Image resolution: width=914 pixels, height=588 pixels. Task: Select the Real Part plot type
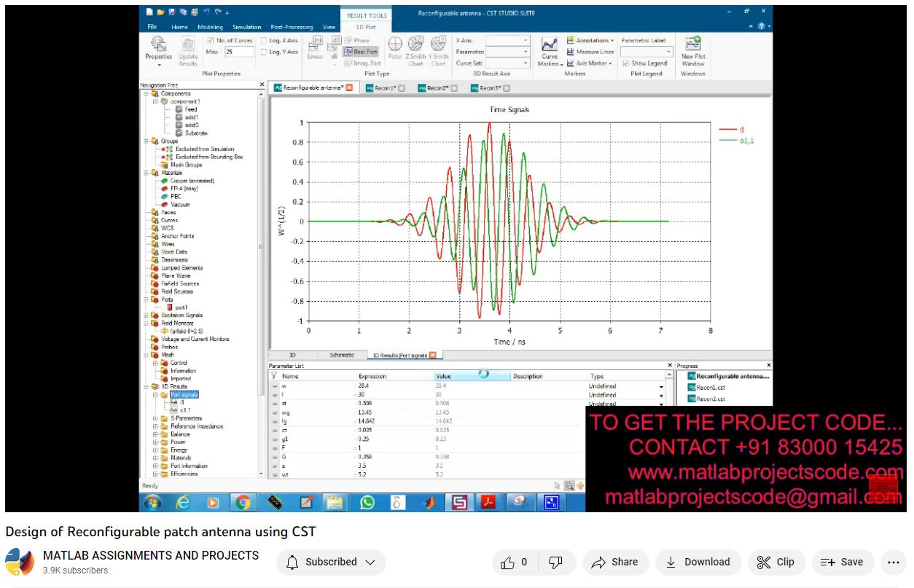pyautogui.click(x=361, y=52)
